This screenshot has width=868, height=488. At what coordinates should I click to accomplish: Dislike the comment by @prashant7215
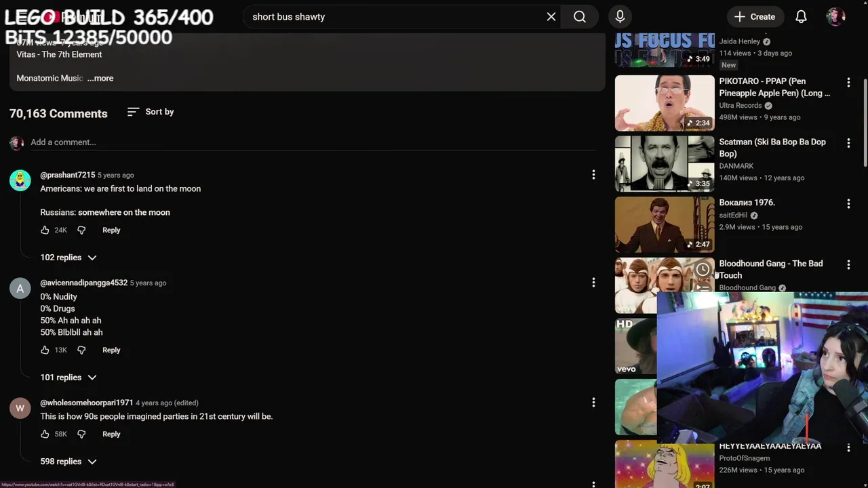81,230
